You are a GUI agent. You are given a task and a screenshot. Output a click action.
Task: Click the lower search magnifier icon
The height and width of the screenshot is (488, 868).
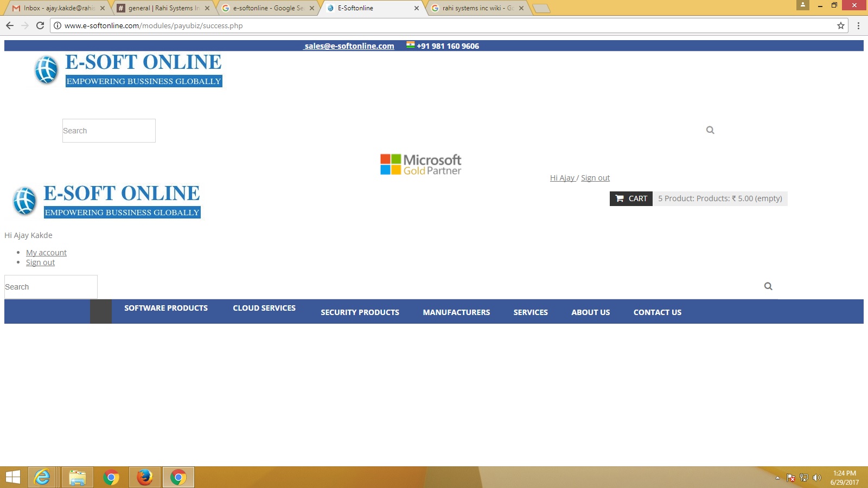[768, 286]
